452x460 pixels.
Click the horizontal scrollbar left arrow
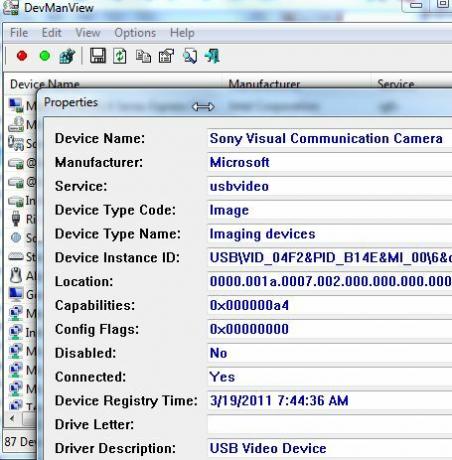click(13, 418)
